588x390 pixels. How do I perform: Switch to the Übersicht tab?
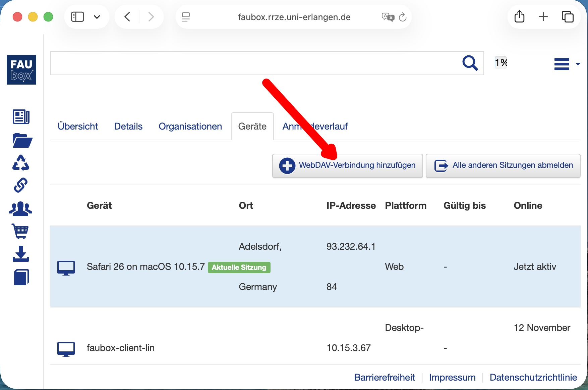[x=78, y=127]
